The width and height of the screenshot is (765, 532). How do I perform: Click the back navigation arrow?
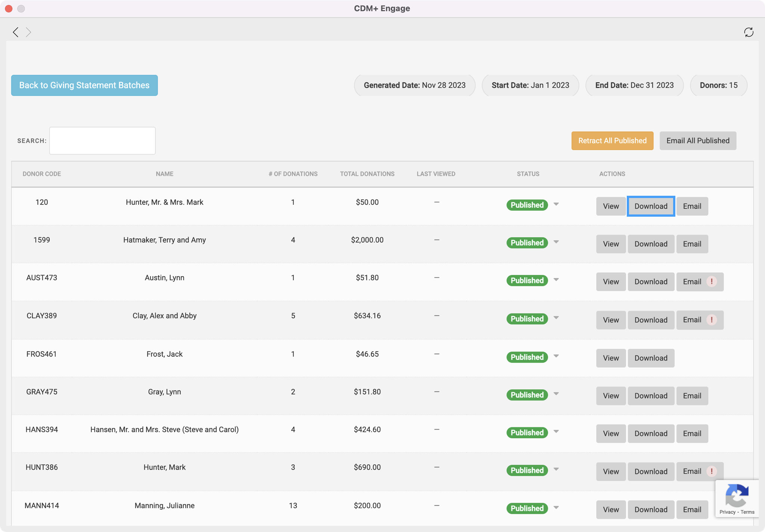[15, 32]
